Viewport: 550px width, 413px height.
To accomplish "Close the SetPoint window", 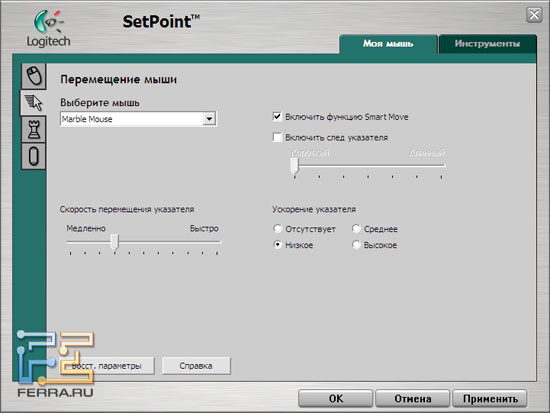I will click(x=534, y=15).
